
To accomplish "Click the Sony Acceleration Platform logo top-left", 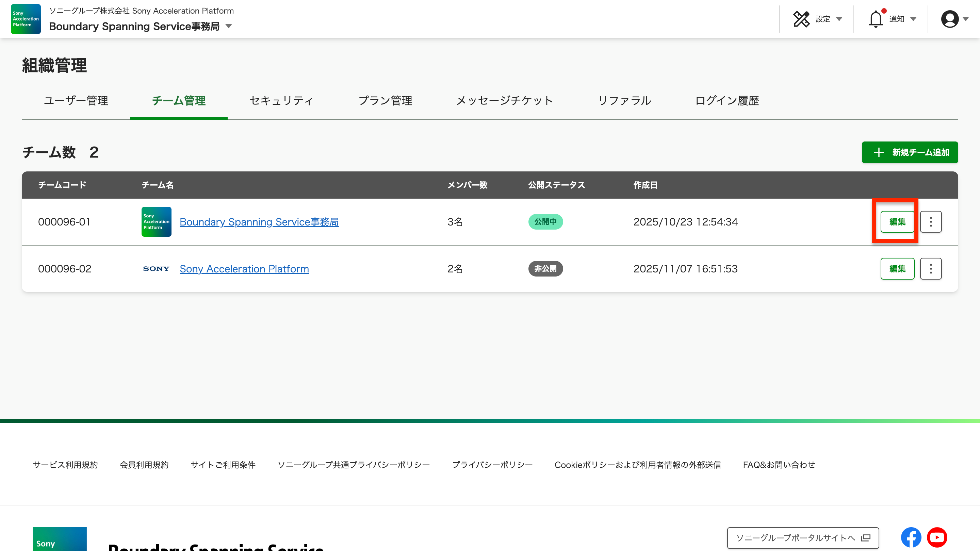I will 25,19.
